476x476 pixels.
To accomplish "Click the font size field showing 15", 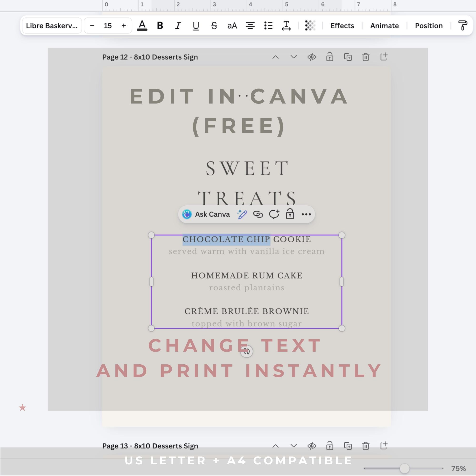I will click(x=108, y=26).
